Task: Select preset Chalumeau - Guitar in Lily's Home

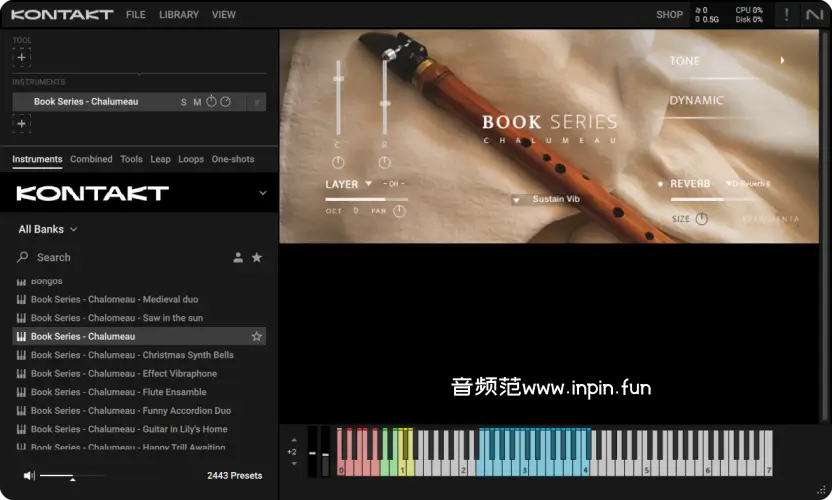Action: point(139,429)
